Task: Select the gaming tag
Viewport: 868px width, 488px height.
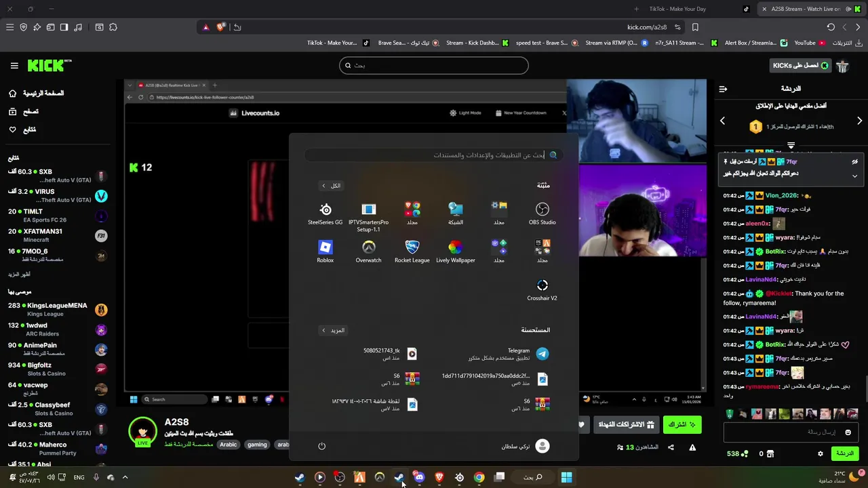Action: (257, 445)
